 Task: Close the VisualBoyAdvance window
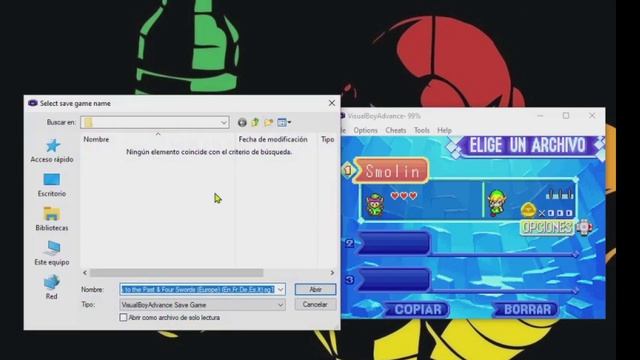pyautogui.click(x=592, y=116)
